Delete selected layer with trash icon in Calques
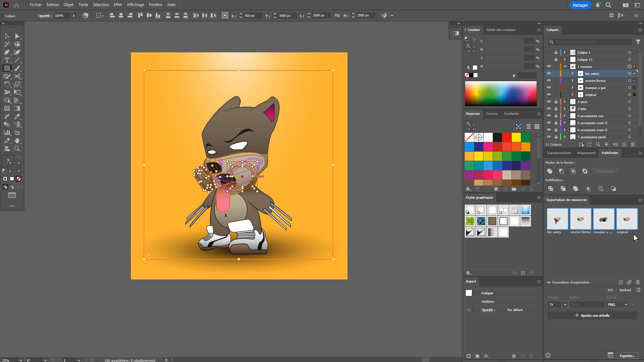Image resolution: width=644 pixels, height=362 pixels. pos(633,144)
